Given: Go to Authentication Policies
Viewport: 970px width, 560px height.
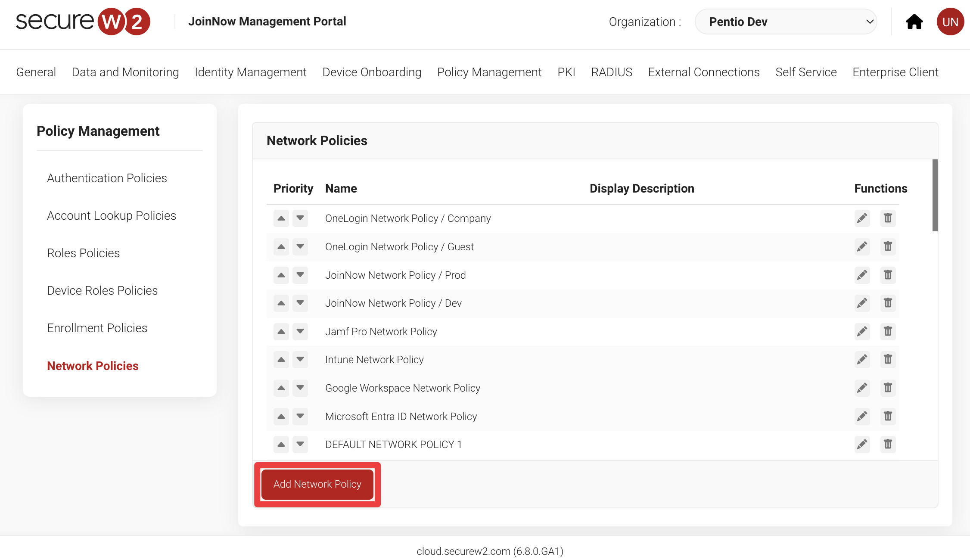Looking at the screenshot, I should (107, 178).
